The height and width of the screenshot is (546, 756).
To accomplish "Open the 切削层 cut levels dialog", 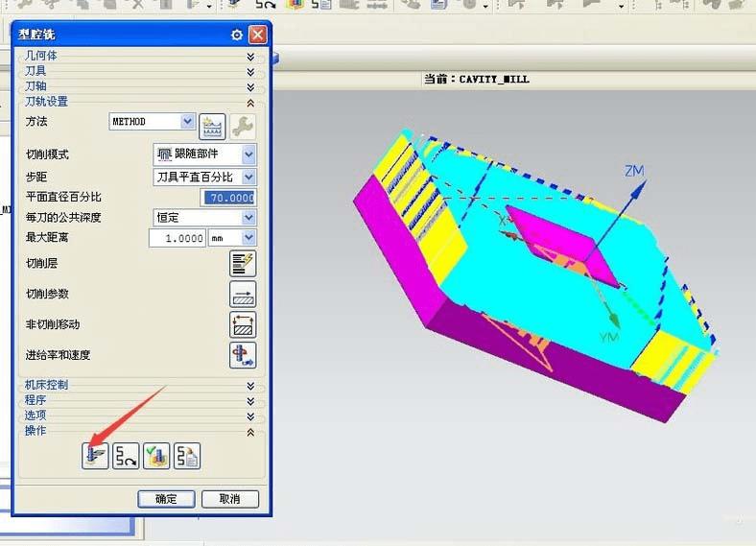I will (x=243, y=264).
